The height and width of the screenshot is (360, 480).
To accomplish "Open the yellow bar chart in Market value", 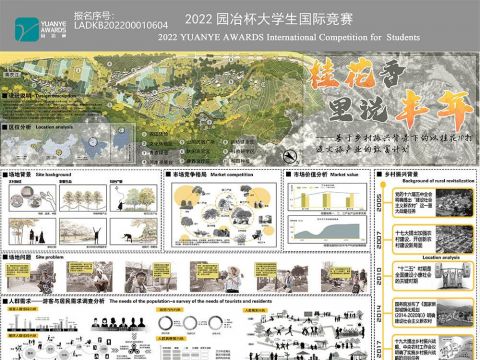I will click(x=327, y=197).
